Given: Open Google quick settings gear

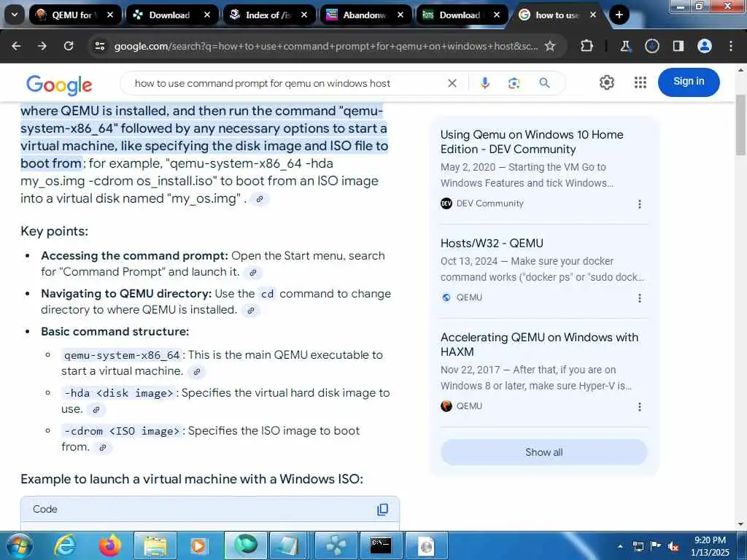Looking at the screenshot, I should (606, 82).
